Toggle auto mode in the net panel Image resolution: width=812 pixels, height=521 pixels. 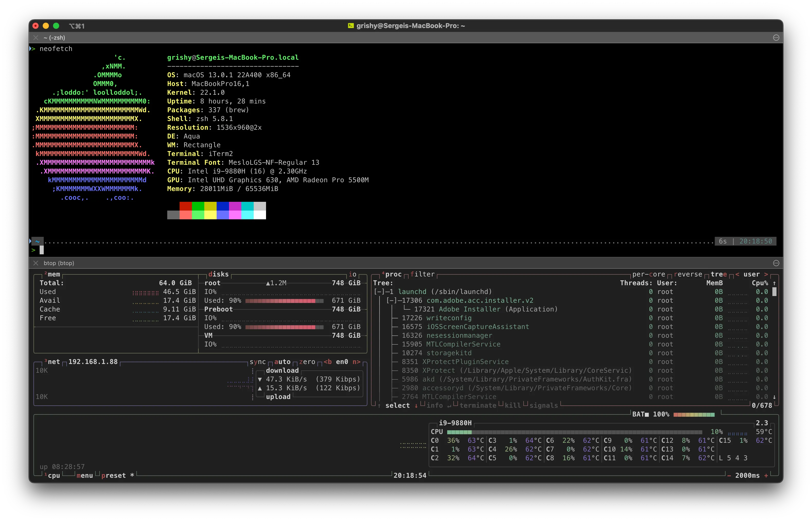pyautogui.click(x=283, y=362)
